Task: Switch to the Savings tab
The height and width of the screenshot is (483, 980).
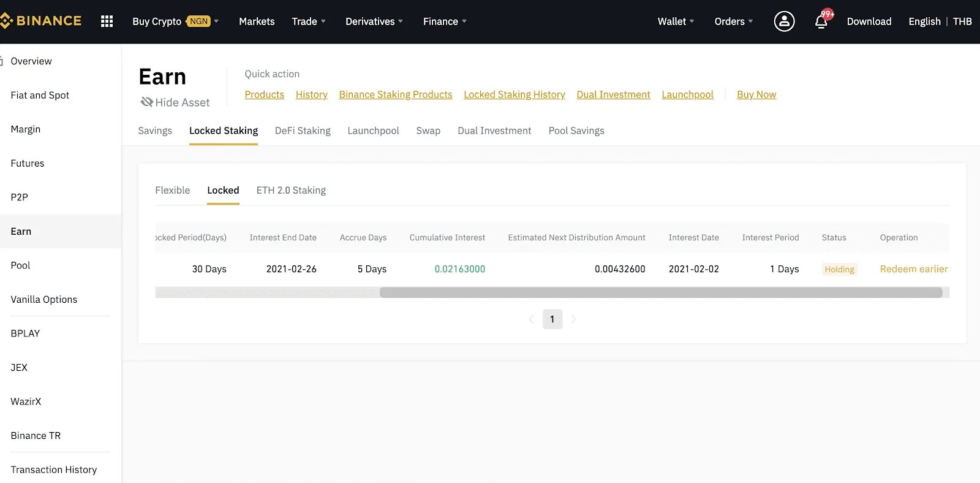Action: tap(155, 131)
